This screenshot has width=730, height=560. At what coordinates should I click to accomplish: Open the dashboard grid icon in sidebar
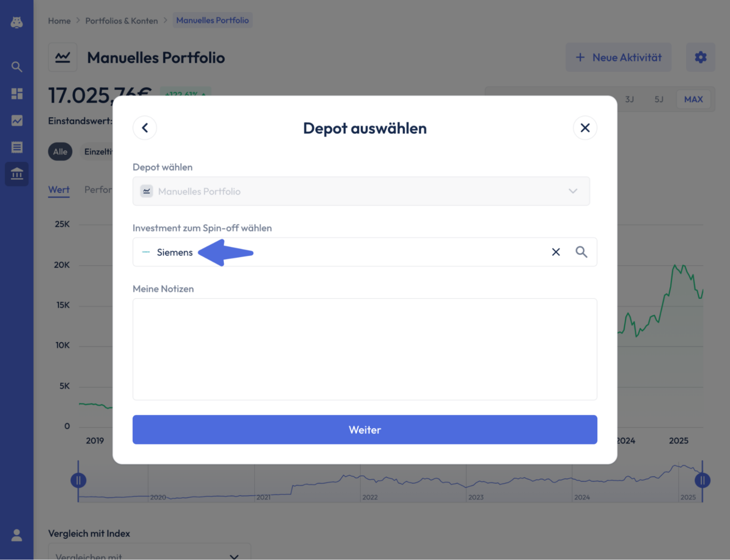pos(17,93)
